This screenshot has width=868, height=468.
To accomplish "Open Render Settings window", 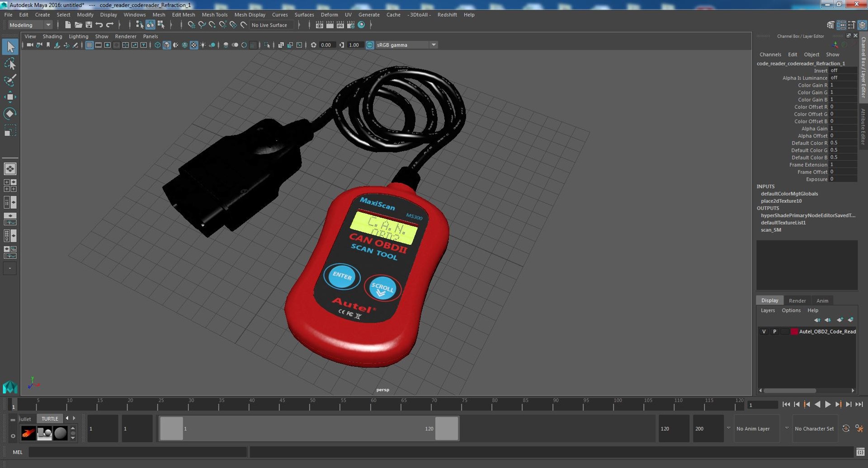I will [x=350, y=25].
